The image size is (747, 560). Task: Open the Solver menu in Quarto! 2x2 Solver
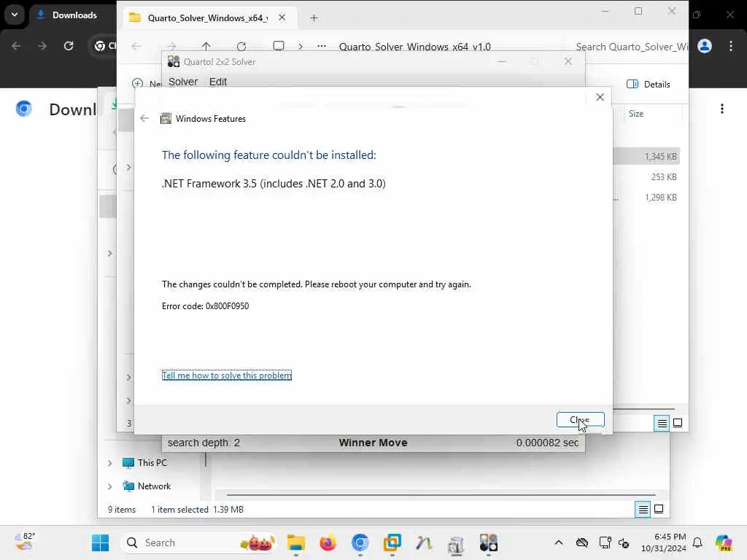[183, 82]
